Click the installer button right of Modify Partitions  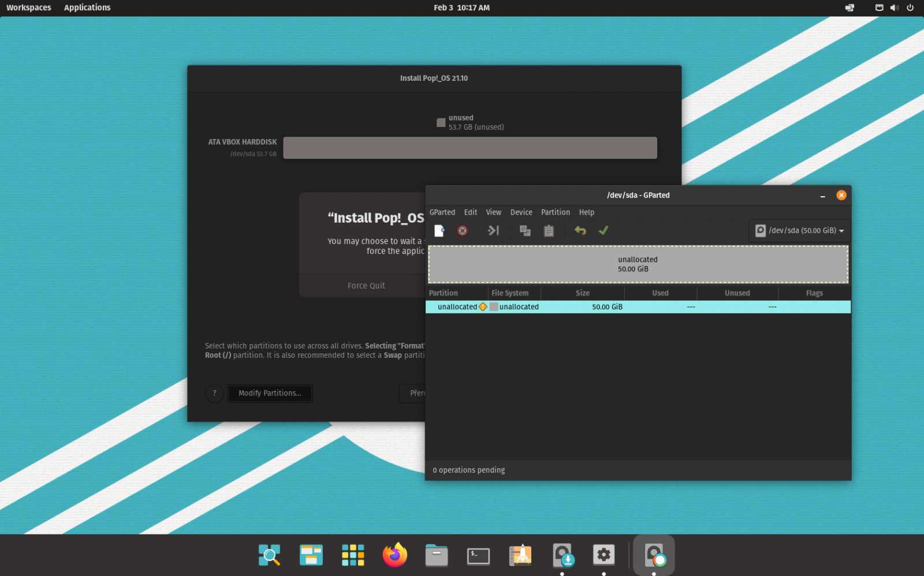point(412,393)
